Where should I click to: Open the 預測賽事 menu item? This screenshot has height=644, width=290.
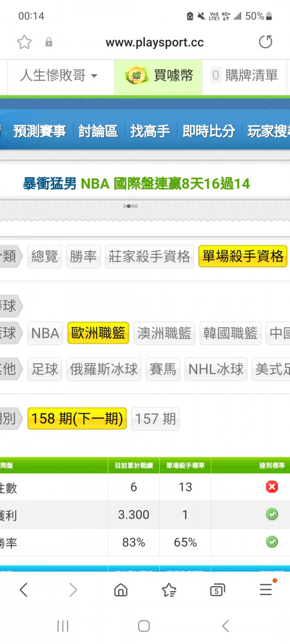39,131
